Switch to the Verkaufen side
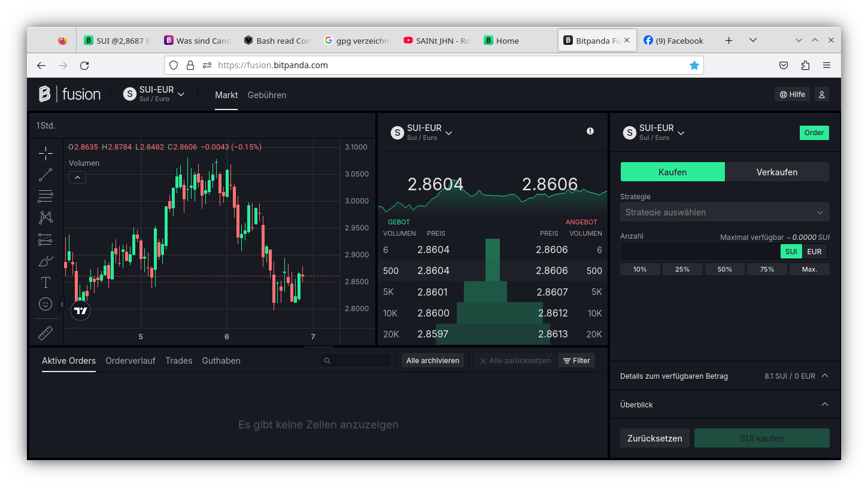The image size is (868, 487). tap(776, 172)
